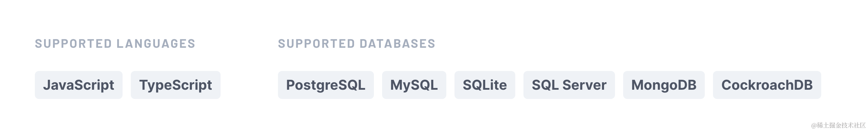Viewport: 868px width, 131px height.
Task: Choose PostgreSQL under Supported Databases
Action: (x=326, y=85)
